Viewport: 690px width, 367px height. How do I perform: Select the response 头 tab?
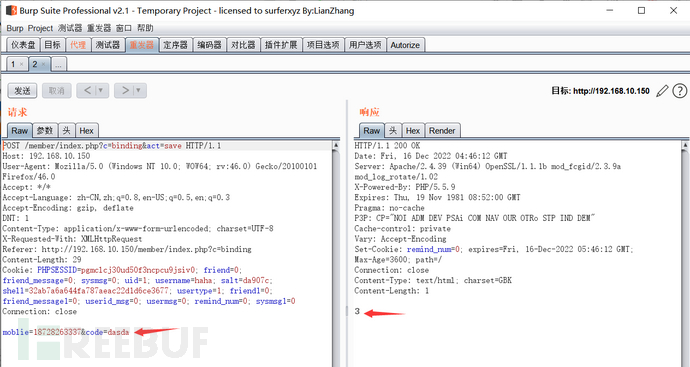tap(393, 130)
